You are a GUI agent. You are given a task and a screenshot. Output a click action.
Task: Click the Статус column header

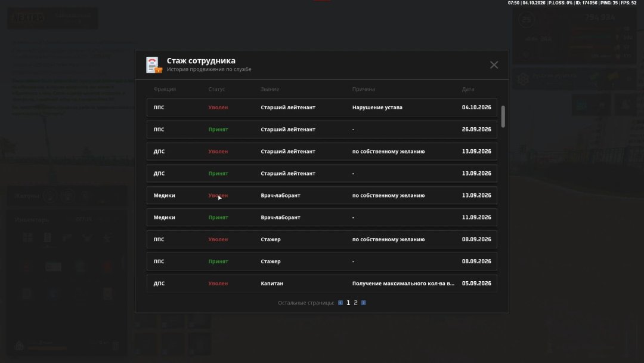click(217, 89)
